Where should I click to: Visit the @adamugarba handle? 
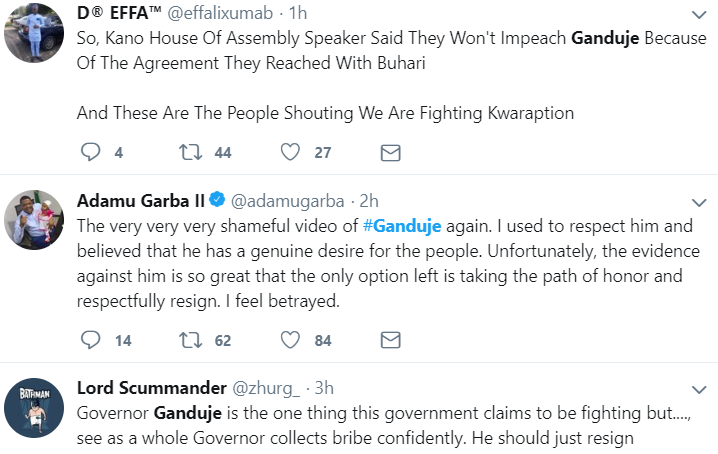click(x=288, y=201)
